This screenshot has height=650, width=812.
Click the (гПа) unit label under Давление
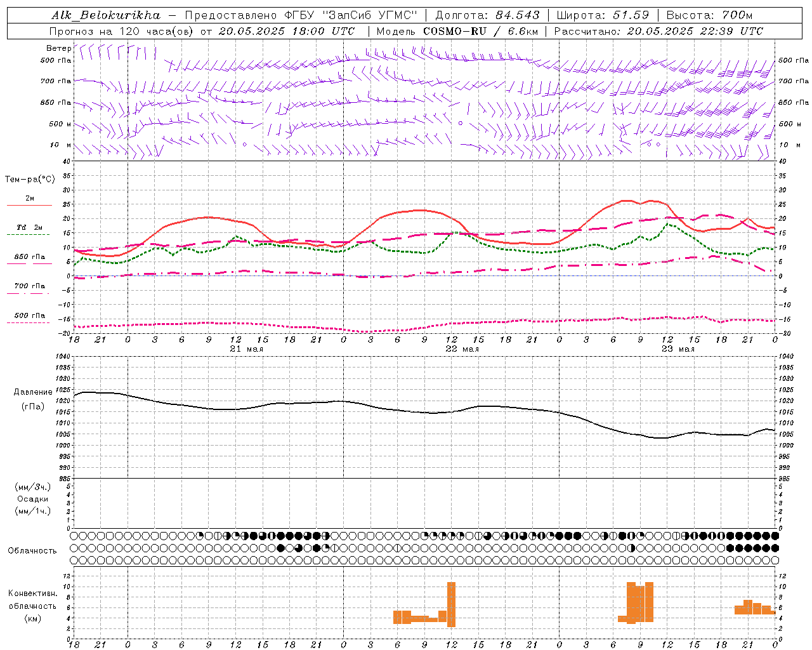click(33, 406)
